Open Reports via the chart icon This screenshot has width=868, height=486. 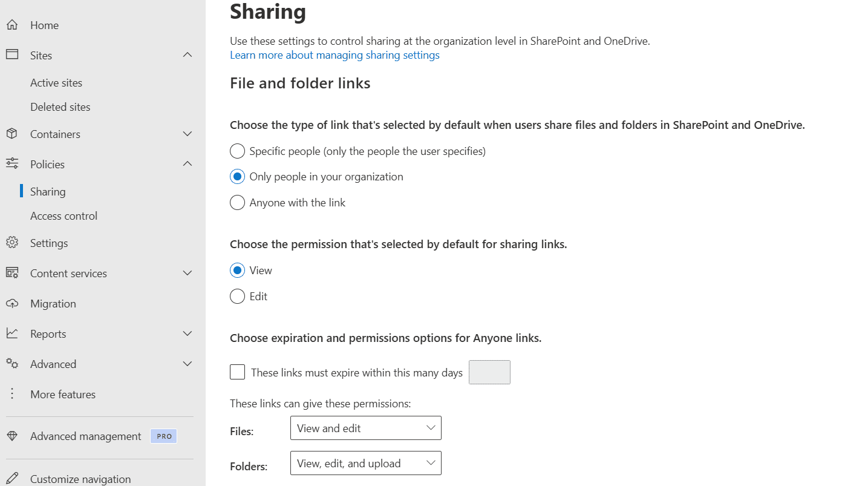pos(12,333)
